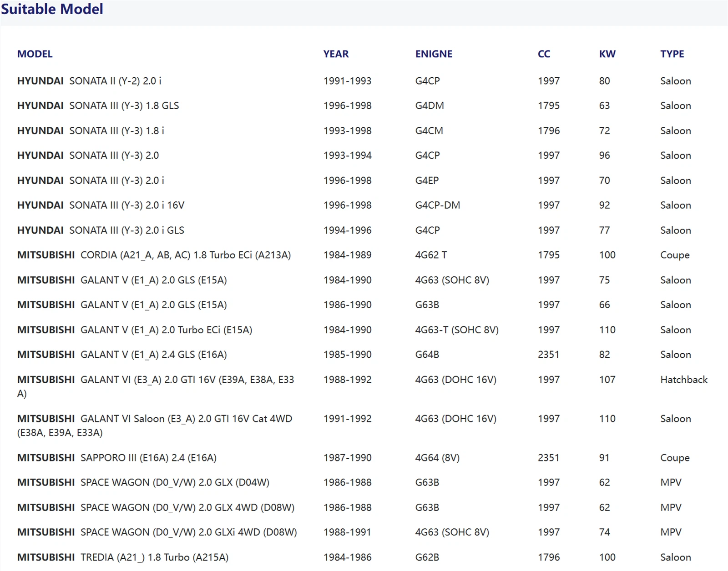Select the 4G64 (8V) engine cell
This screenshot has height=571, width=728.
pos(437,458)
